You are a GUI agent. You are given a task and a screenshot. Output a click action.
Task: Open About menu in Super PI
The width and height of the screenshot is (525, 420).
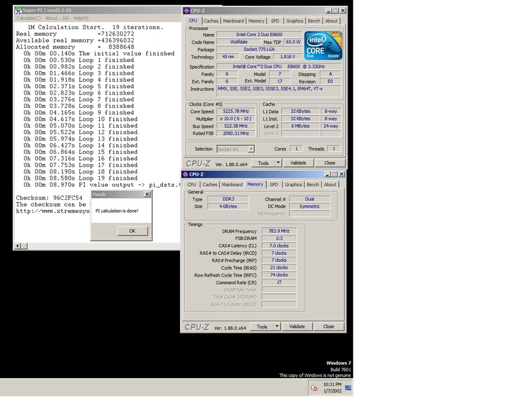tap(57, 18)
